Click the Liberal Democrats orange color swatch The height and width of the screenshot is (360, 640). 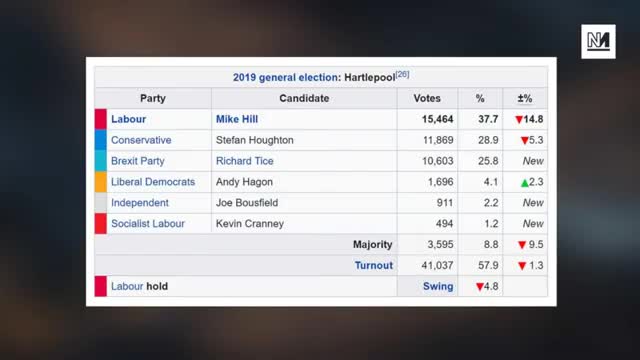click(x=101, y=182)
